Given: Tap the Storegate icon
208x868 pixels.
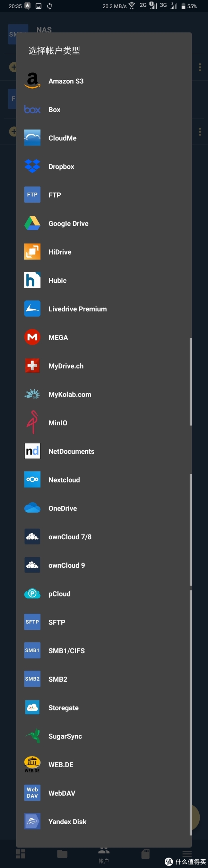Looking at the screenshot, I should 32,707.
